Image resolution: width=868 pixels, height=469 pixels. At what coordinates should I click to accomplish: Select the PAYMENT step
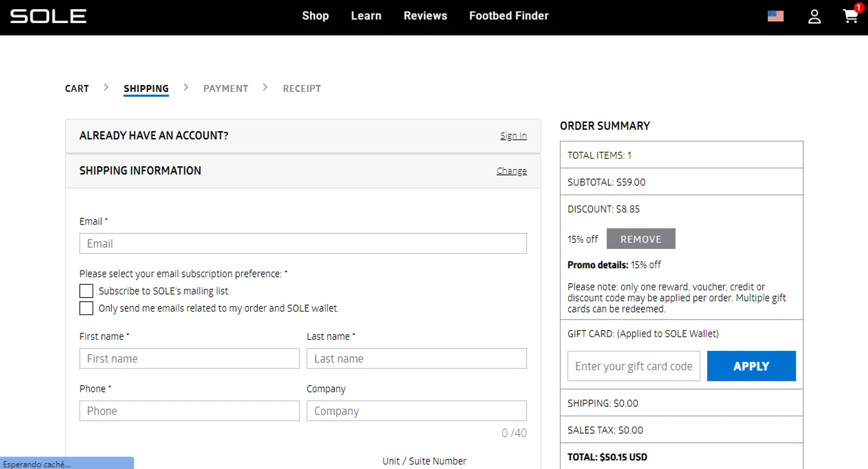tap(226, 89)
